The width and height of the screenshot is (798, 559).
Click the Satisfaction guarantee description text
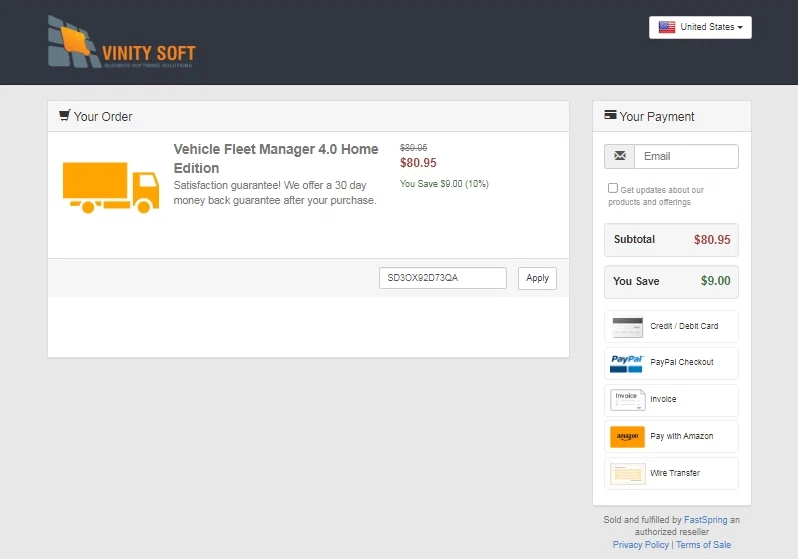(x=275, y=193)
